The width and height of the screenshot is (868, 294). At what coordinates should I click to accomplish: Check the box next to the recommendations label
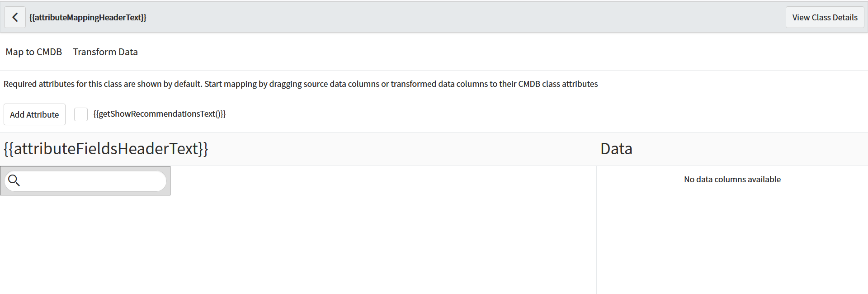click(81, 114)
